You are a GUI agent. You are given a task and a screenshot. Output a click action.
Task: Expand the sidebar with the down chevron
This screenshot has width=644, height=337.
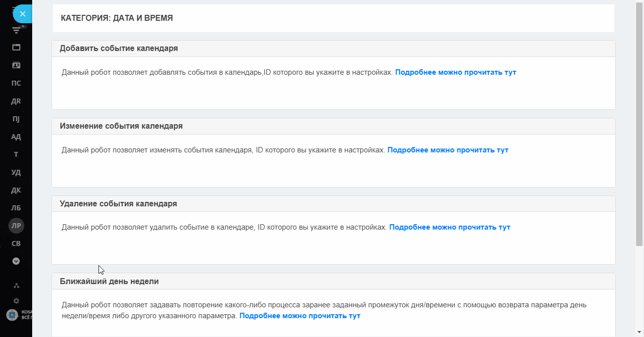click(16, 261)
